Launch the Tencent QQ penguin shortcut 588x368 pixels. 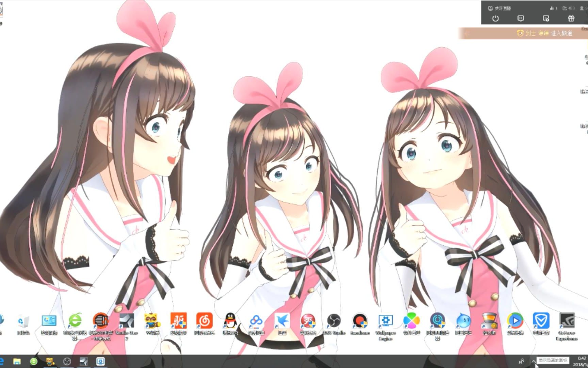tap(230, 324)
